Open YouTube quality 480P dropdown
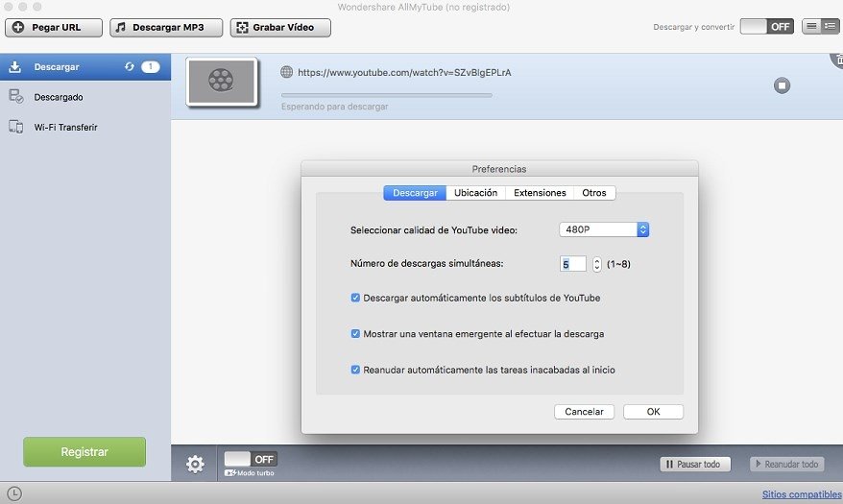Image resolution: width=843 pixels, height=504 pixels. pos(604,229)
